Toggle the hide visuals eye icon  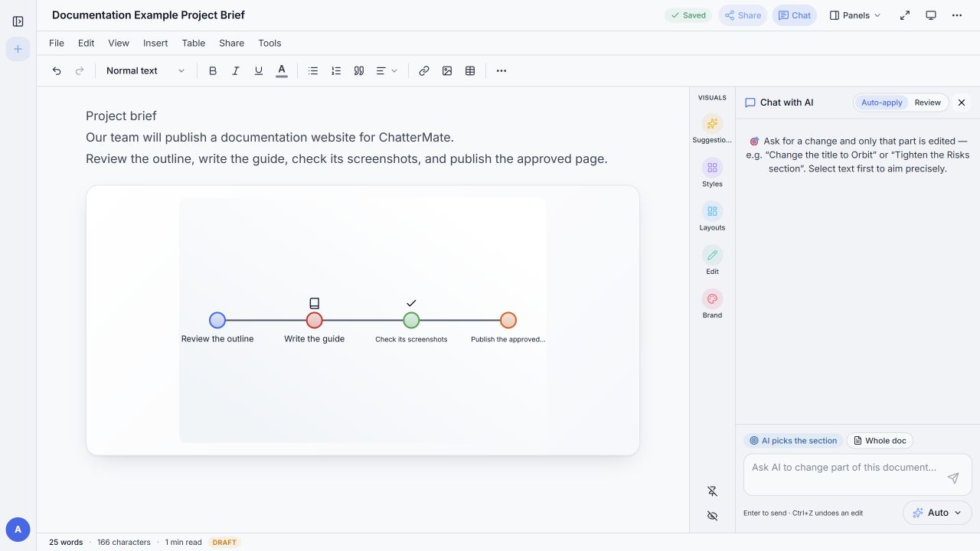click(712, 516)
